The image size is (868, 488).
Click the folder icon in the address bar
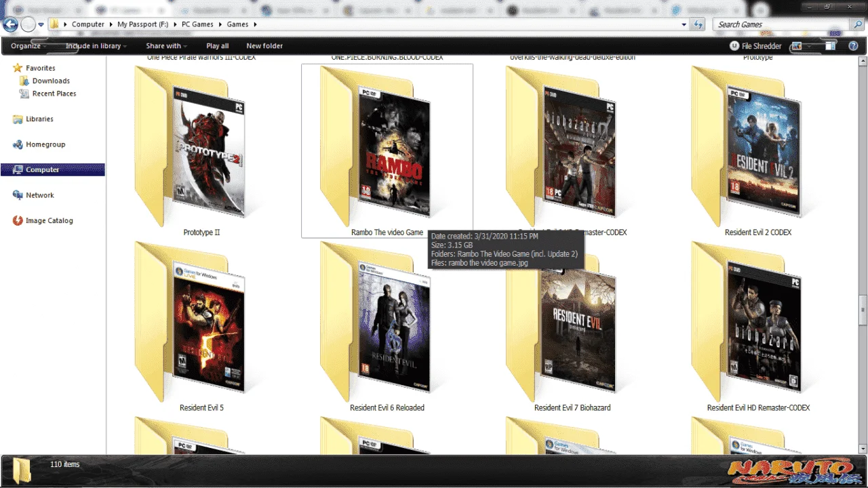click(x=54, y=24)
